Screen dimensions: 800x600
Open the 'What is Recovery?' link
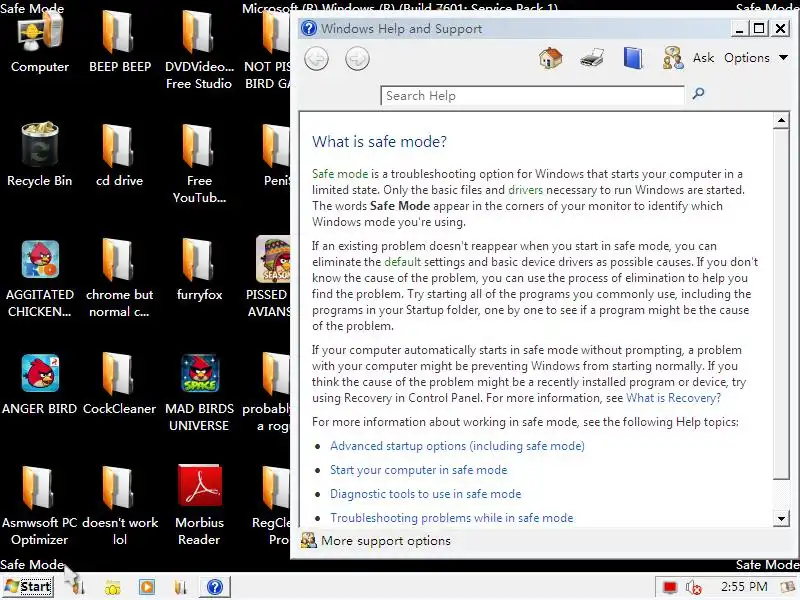673,398
